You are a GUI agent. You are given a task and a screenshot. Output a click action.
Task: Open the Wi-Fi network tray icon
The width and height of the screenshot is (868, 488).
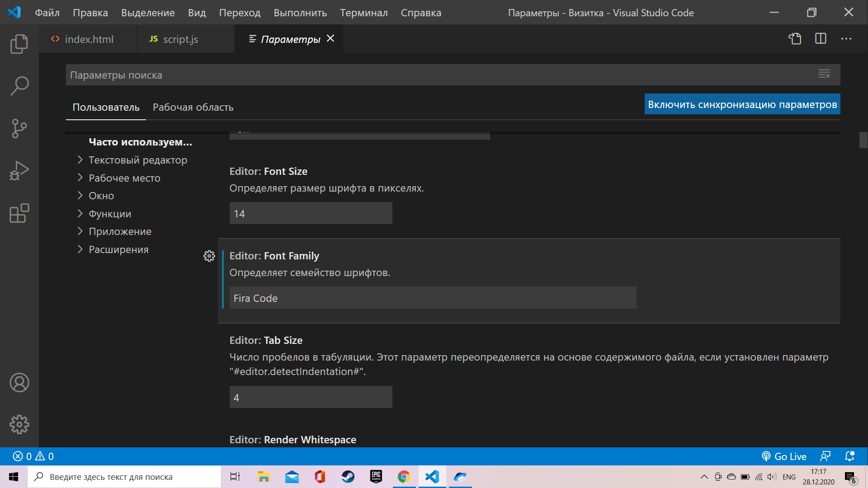coord(759,477)
